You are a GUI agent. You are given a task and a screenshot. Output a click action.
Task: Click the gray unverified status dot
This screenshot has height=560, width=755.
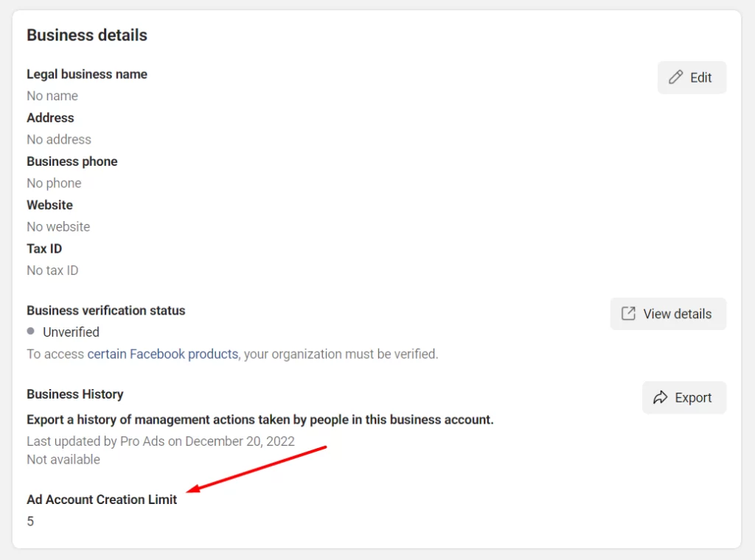(30, 332)
